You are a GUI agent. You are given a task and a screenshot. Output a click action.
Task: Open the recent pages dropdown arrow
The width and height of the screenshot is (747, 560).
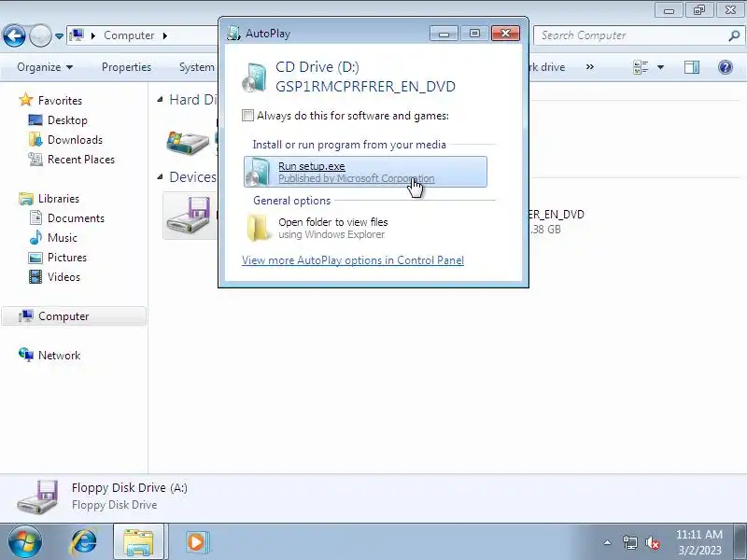click(x=59, y=35)
